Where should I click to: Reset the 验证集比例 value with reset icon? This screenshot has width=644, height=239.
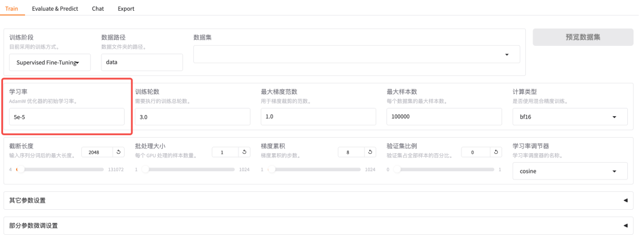(x=496, y=152)
